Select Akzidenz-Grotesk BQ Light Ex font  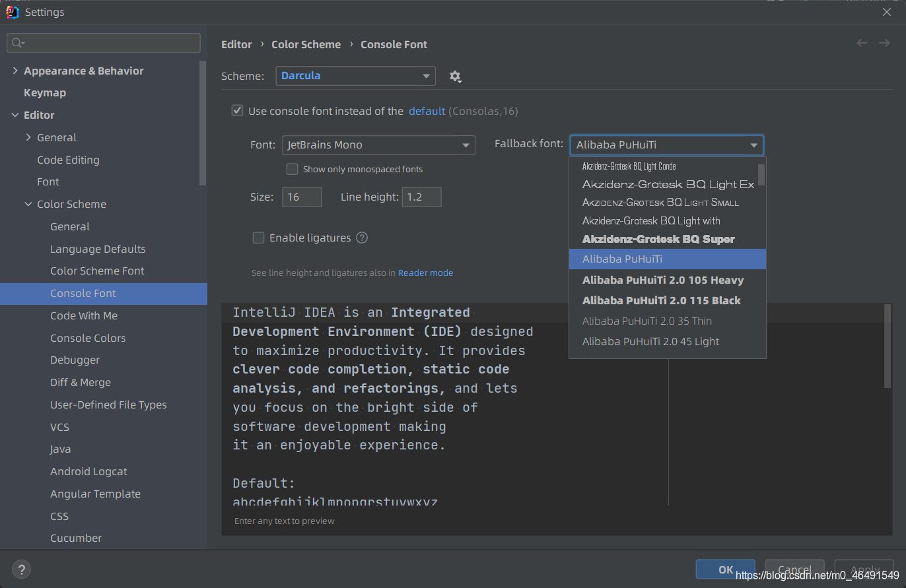[663, 184]
